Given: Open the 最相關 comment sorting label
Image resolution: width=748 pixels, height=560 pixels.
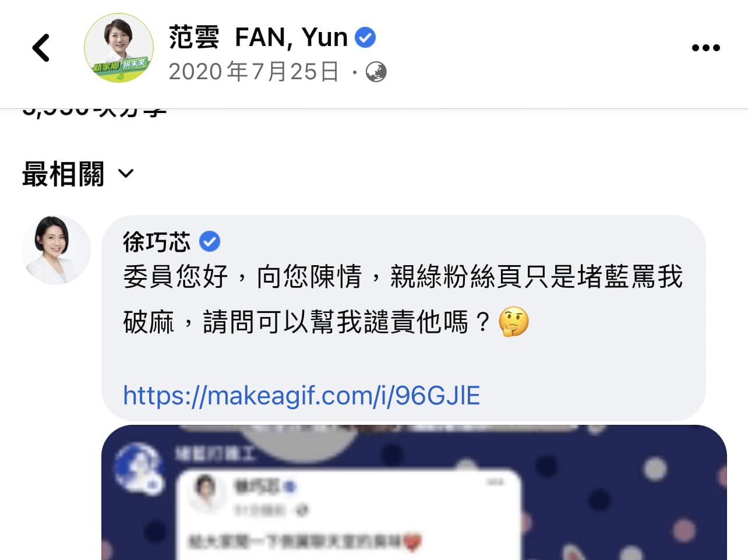Looking at the screenshot, I should 63,174.
